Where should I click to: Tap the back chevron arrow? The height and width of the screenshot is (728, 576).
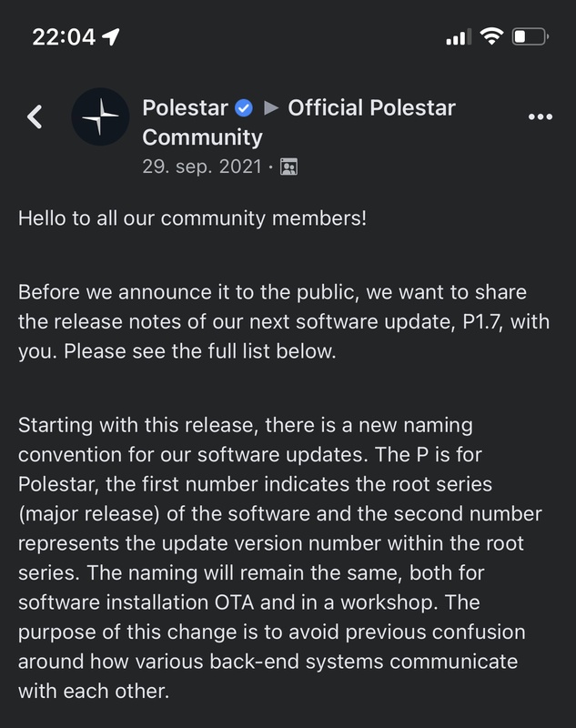point(35,117)
